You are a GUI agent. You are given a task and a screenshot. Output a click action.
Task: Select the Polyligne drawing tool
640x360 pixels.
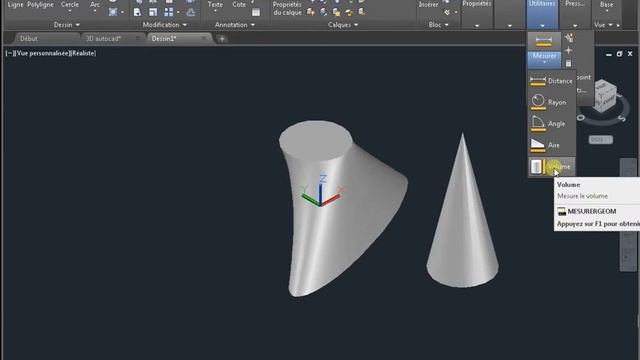tap(40, 5)
